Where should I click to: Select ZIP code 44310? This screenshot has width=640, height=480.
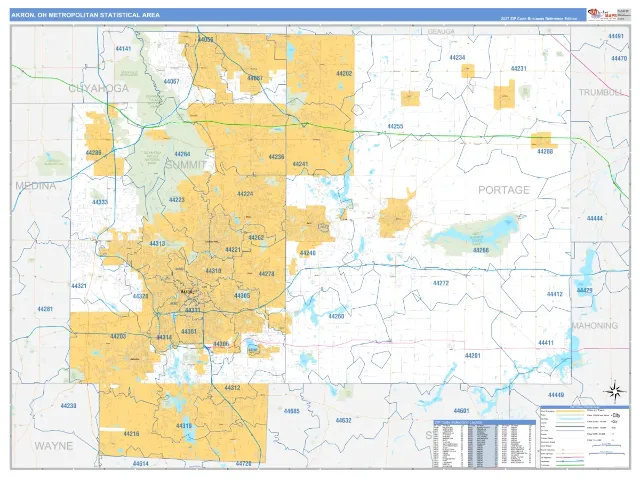click(x=213, y=271)
